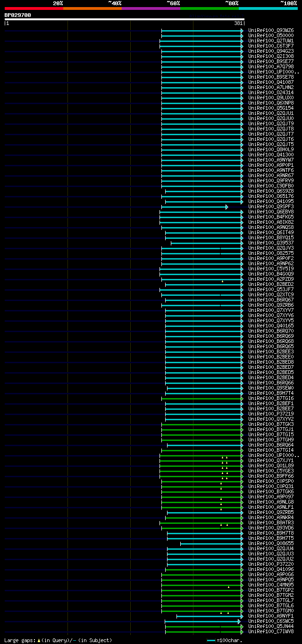The image size is (302, 644).
Task: Select hit label UniRef100_Q39537
Action: coord(271,243)
